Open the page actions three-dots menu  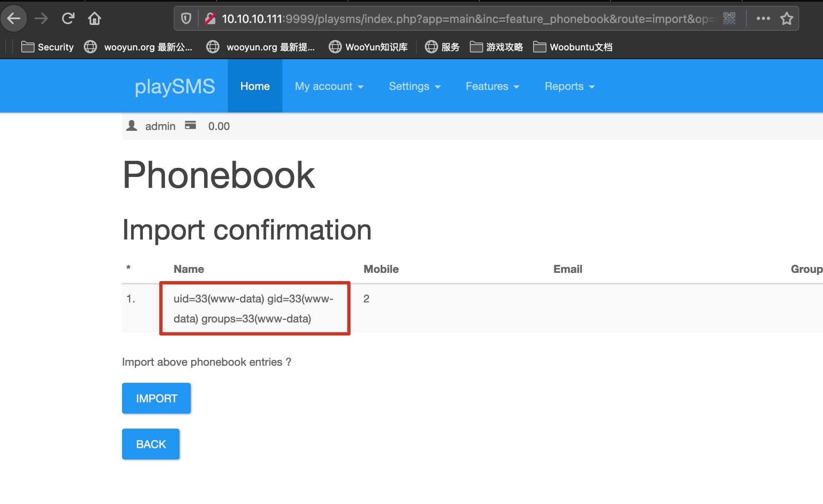763,18
